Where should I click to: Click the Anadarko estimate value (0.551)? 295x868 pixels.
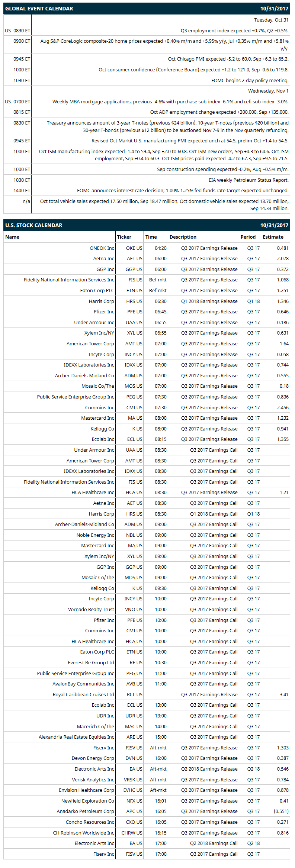pos(281,811)
